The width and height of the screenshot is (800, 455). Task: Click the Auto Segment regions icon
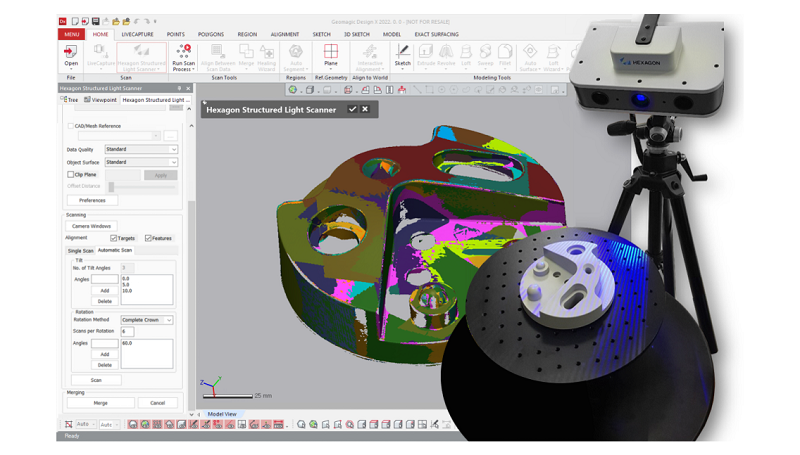pyautogui.click(x=296, y=57)
